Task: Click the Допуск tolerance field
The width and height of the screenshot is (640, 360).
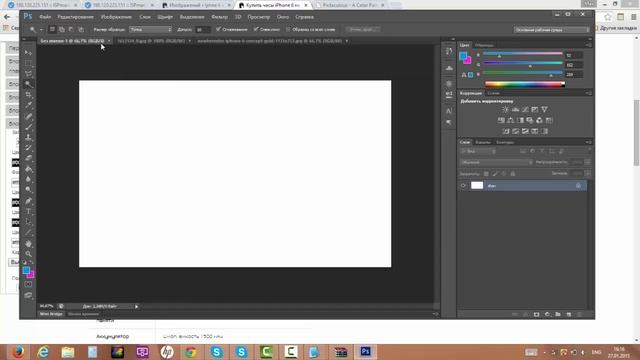Action: 202,29
